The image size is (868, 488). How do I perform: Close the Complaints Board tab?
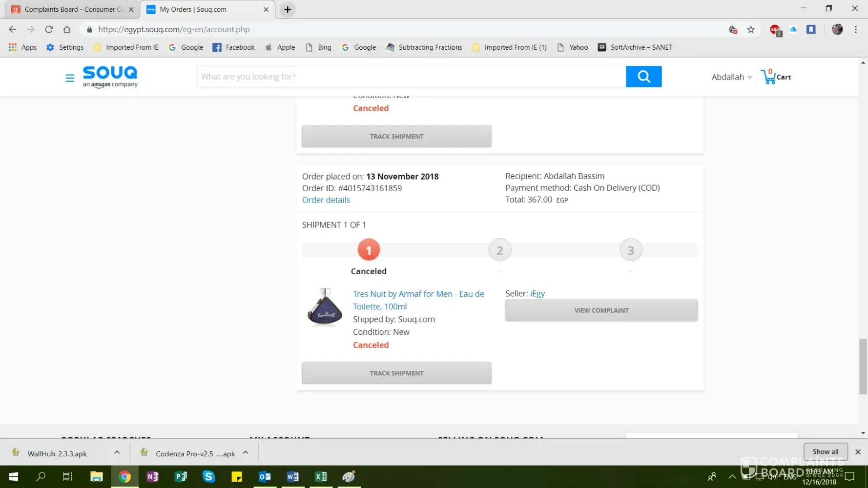tap(131, 9)
